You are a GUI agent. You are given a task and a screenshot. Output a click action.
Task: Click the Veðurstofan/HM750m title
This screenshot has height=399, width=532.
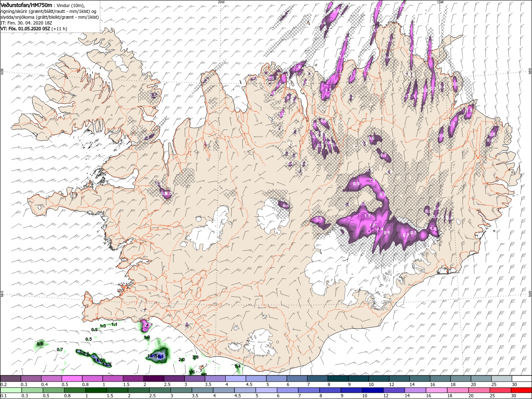(26, 5)
